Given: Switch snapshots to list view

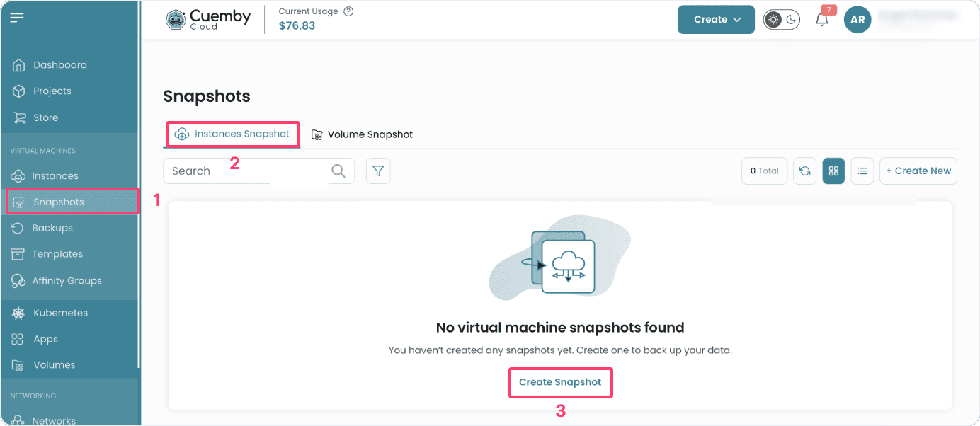Looking at the screenshot, I should pos(862,171).
